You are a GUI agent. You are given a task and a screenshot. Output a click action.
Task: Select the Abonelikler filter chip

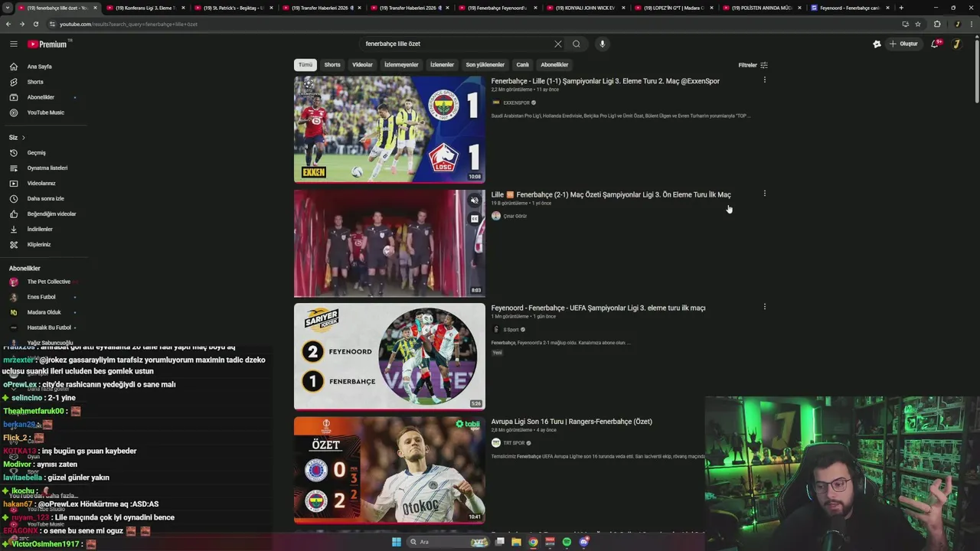click(x=554, y=65)
